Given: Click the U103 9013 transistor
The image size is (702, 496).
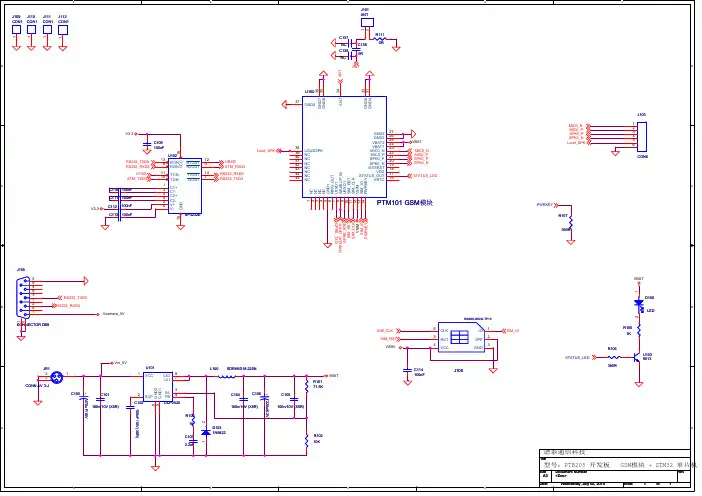Looking at the screenshot, I should (x=636, y=356).
